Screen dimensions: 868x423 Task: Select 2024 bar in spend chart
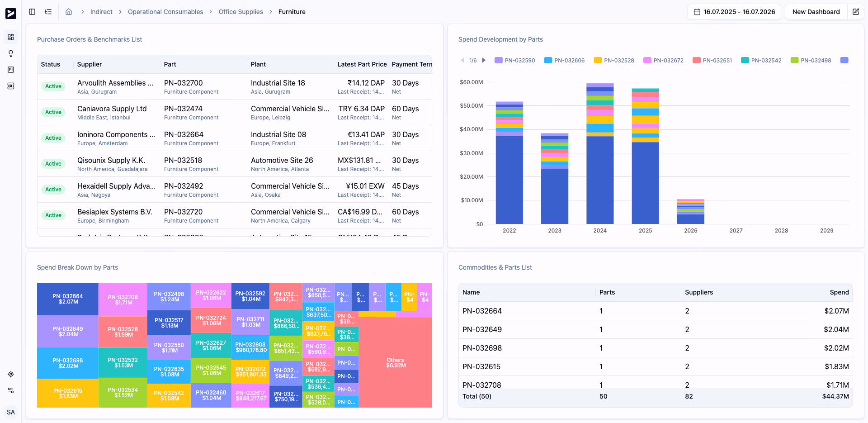point(600,154)
